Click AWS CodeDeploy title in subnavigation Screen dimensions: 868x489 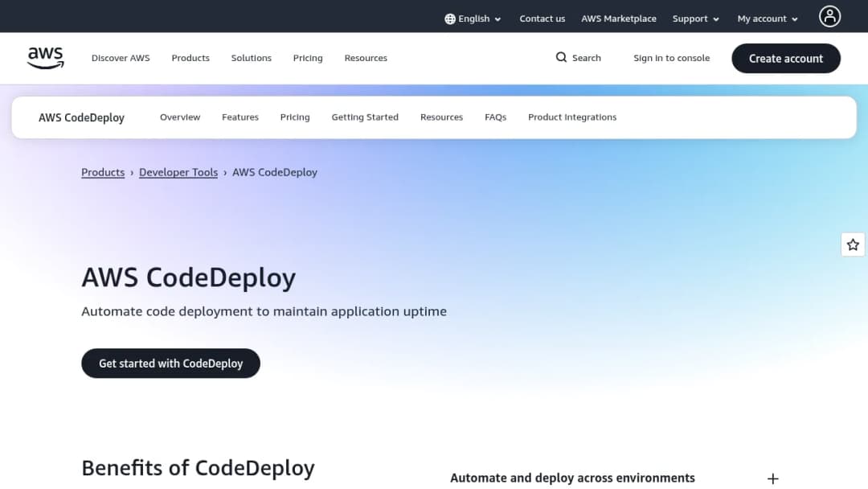(x=81, y=118)
